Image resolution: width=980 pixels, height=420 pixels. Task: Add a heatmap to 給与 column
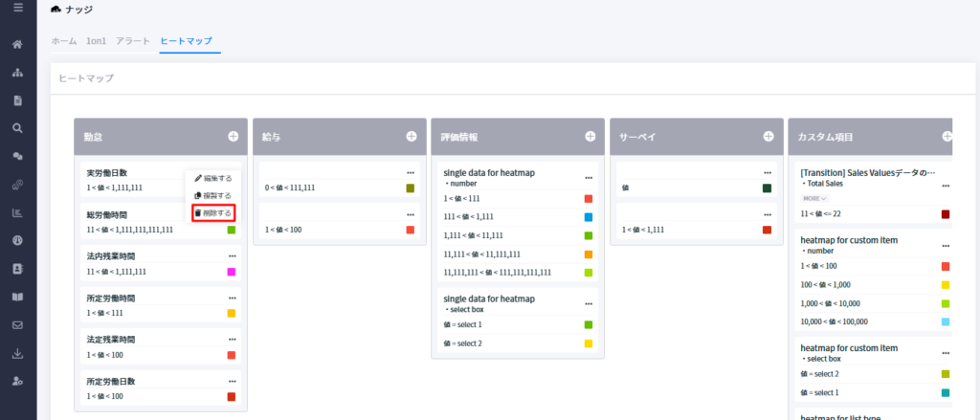[412, 136]
